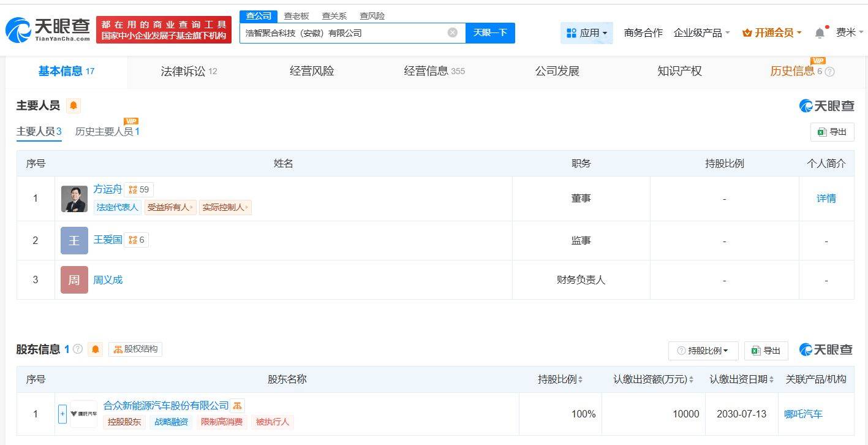Click the 股权结构 button
868x445 pixels.
coord(135,349)
